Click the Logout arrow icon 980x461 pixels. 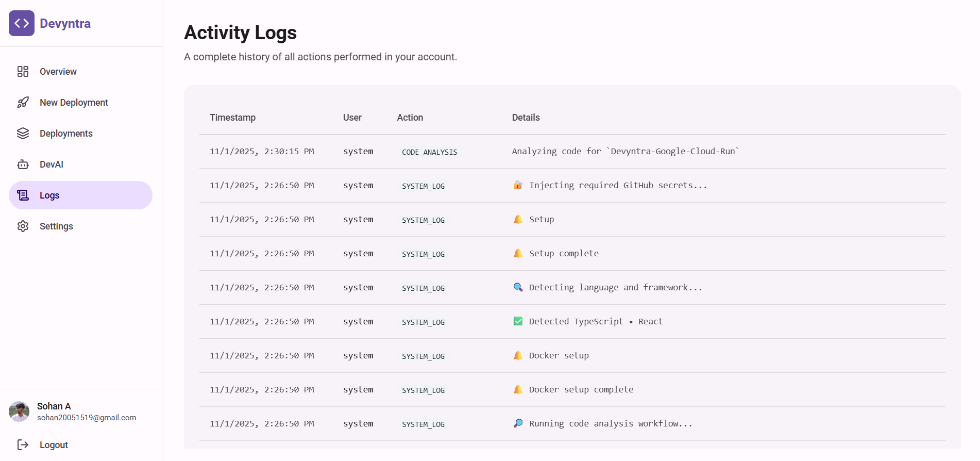tap(23, 444)
